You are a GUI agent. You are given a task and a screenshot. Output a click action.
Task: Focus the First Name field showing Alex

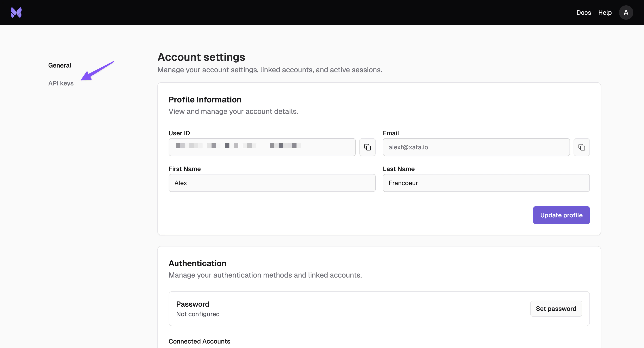click(x=272, y=183)
